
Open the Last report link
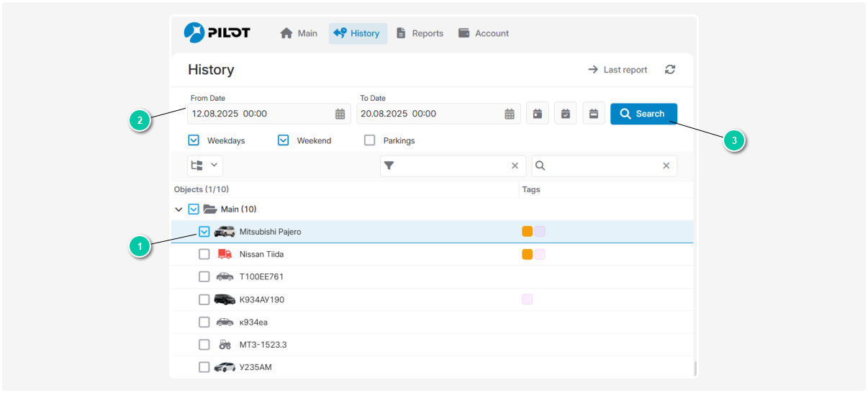[618, 70]
